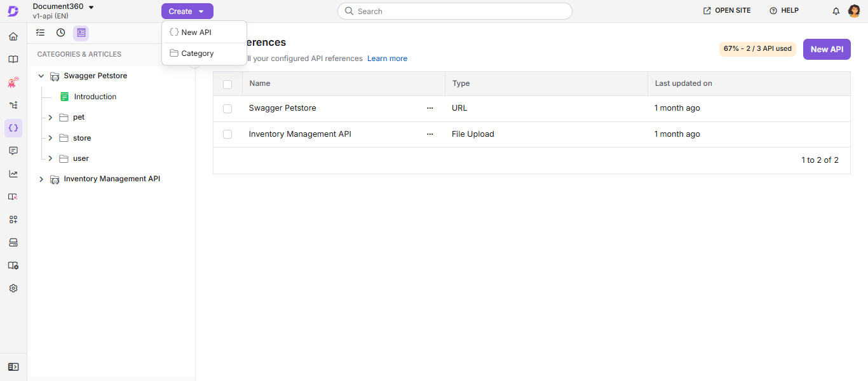The image size is (868, 381).
Task: Open the widgets grid icon in sidebar
Action: click(x=13, y=219)
